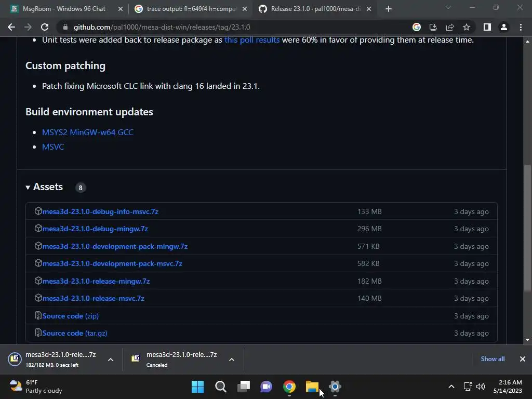Collapse the Assets section
The height and width of the screenshot is (399, 532).
point(45,187)
